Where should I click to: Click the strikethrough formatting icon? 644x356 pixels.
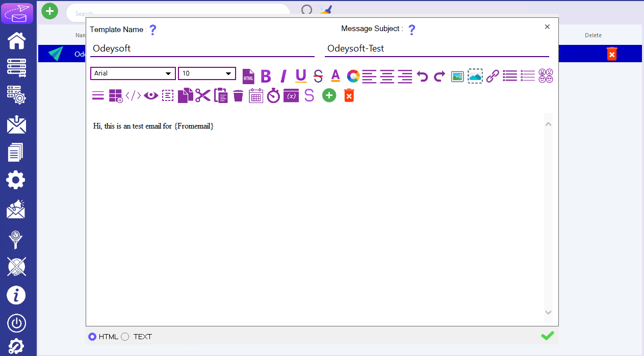(x=318, y=76)
